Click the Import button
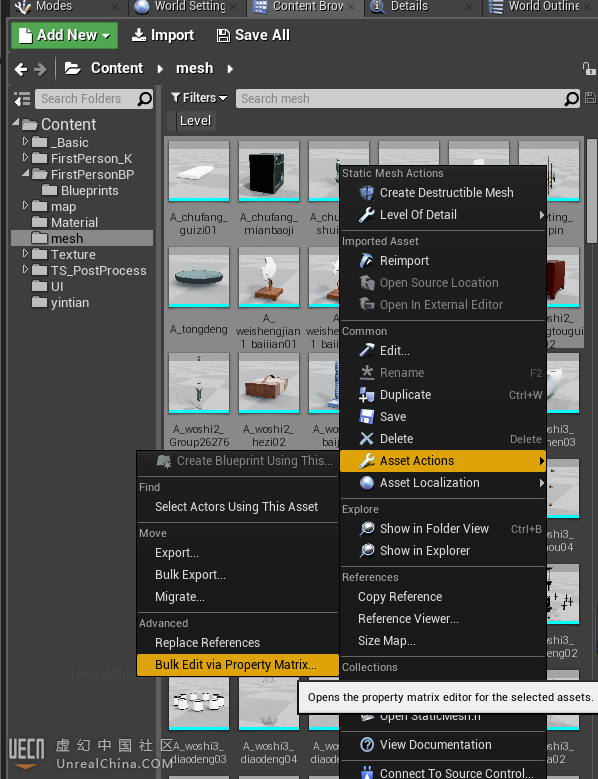This screenshot has height=779, width=598. (163, 35)
